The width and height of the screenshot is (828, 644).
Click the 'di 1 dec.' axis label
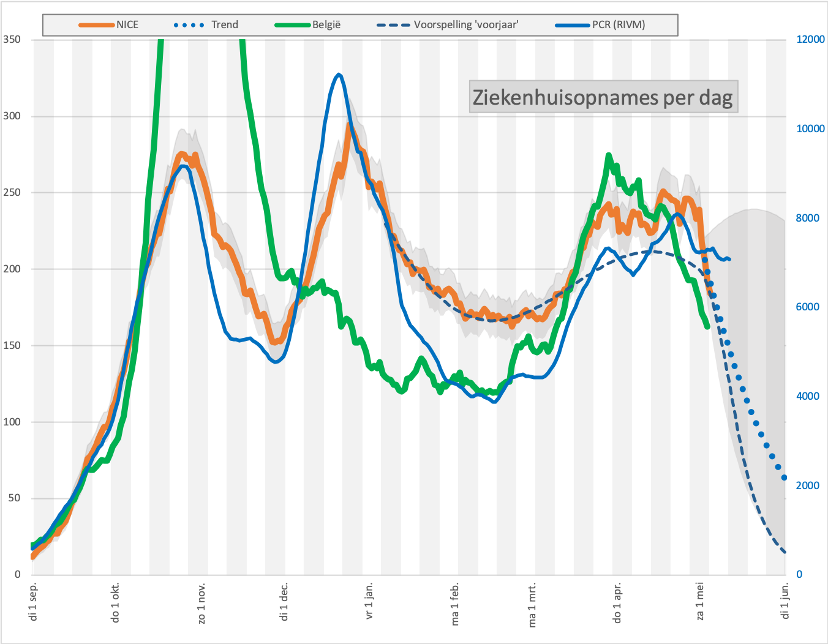284,602
